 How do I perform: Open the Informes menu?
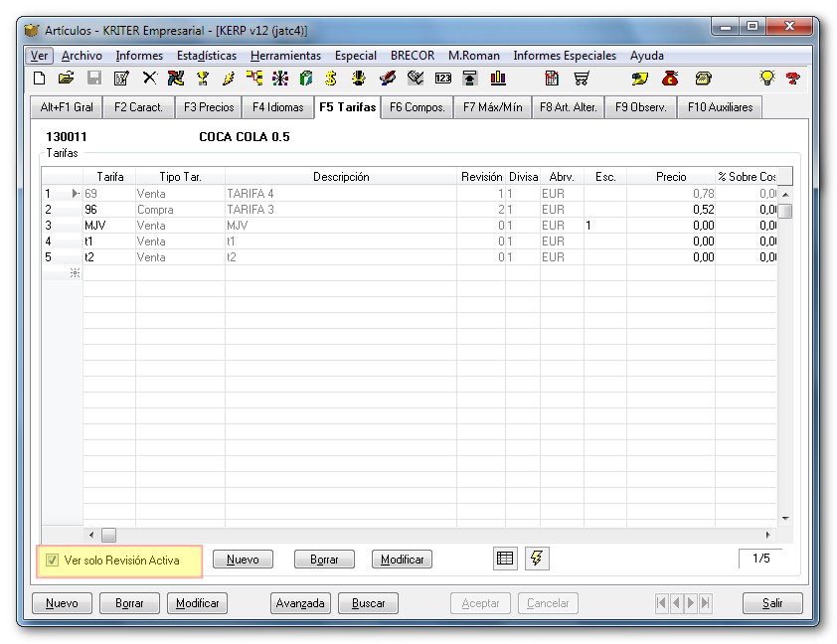click(x=139, y=56)
